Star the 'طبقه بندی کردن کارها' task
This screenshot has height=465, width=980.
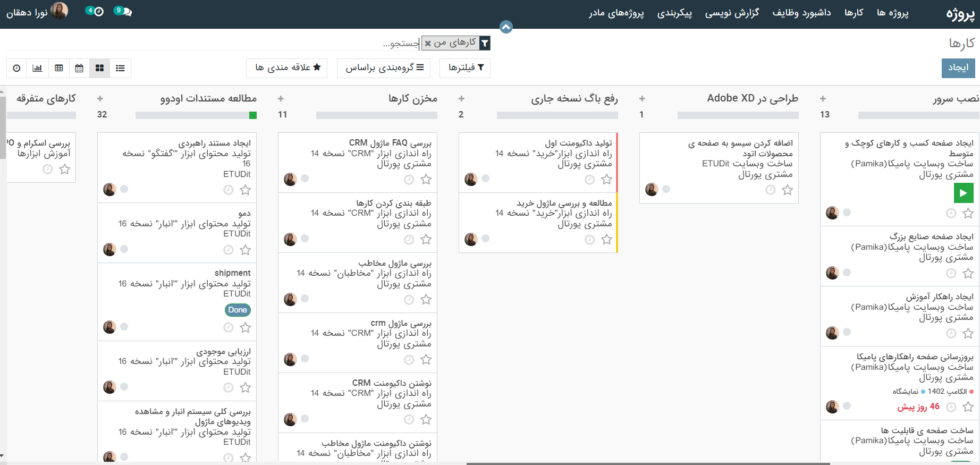pos(426,240)
